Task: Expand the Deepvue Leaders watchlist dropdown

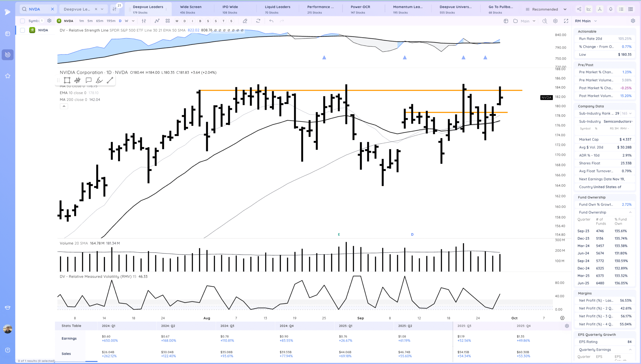Action: 102,9
